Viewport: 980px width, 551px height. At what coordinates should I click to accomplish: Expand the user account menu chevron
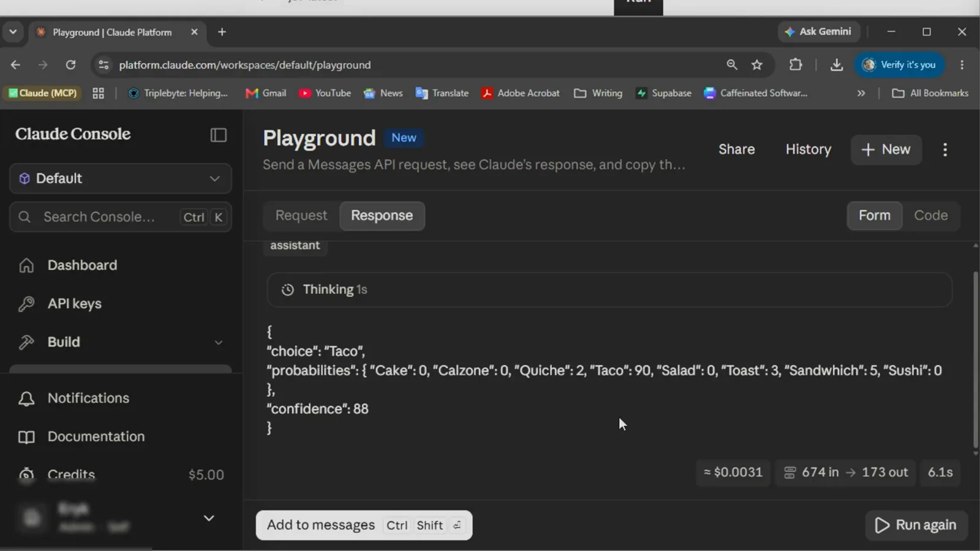[x=209, y=518]
